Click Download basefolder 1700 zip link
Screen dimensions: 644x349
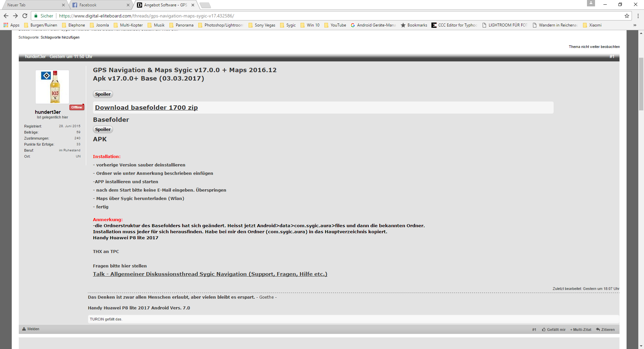[146, 107]
